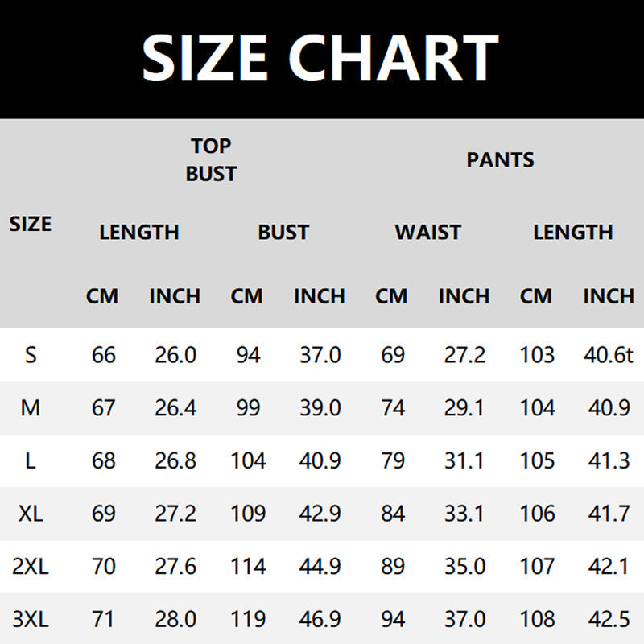
Task: Click the WAIST subheader
Action: tap(427, 232)
